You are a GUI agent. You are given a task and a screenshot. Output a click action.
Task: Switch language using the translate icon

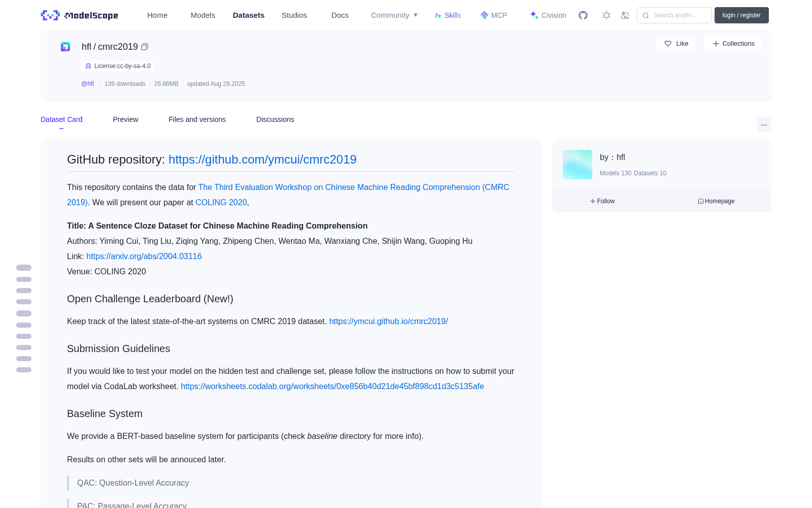coord(625,15)
